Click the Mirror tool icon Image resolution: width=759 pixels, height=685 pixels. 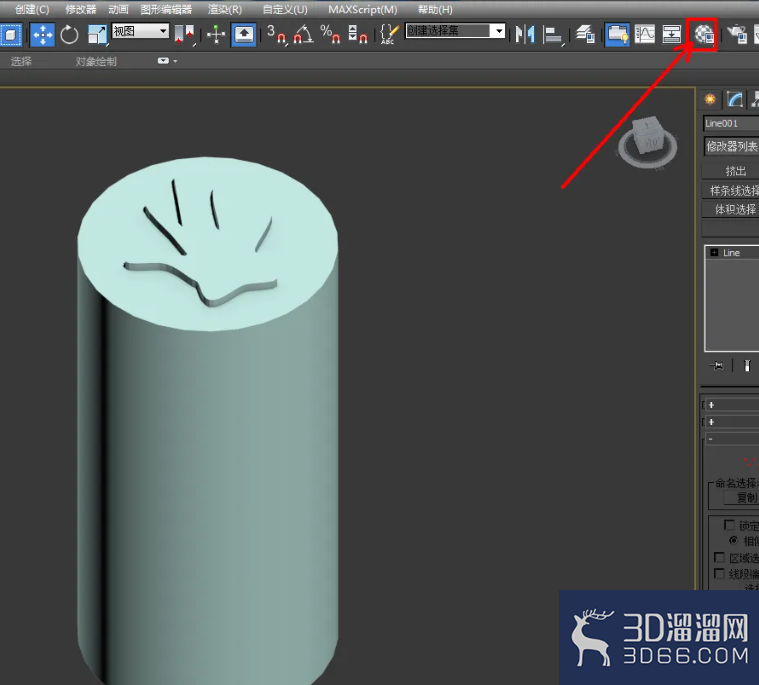[525, 34]
